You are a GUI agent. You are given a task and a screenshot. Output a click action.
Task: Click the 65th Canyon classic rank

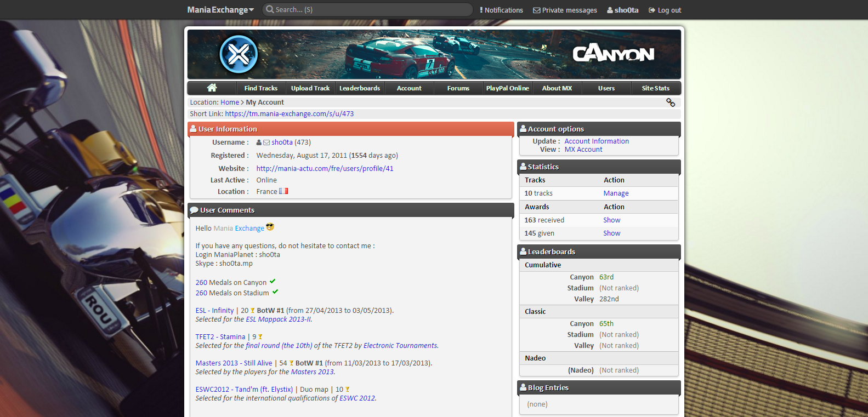pyautogui.click(x=606, y=324)
